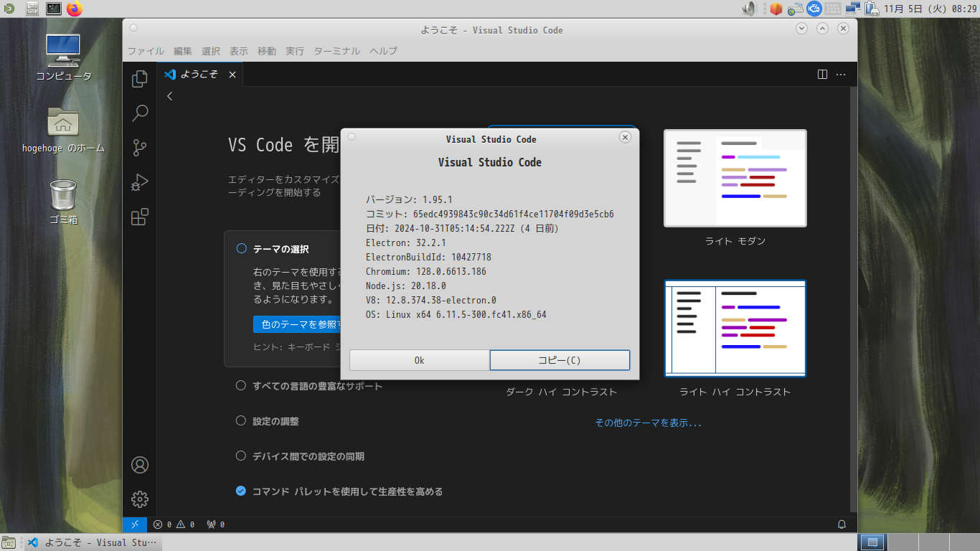
Task: Select the テーマの選択 walkthrough step
Action: click(281, 249)
